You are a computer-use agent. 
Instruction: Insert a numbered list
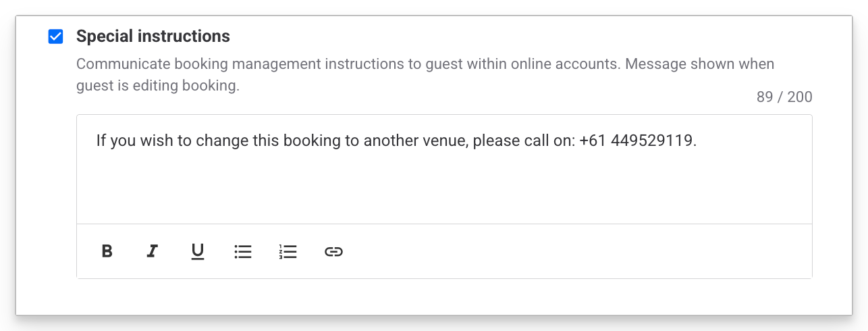[288, 252]
